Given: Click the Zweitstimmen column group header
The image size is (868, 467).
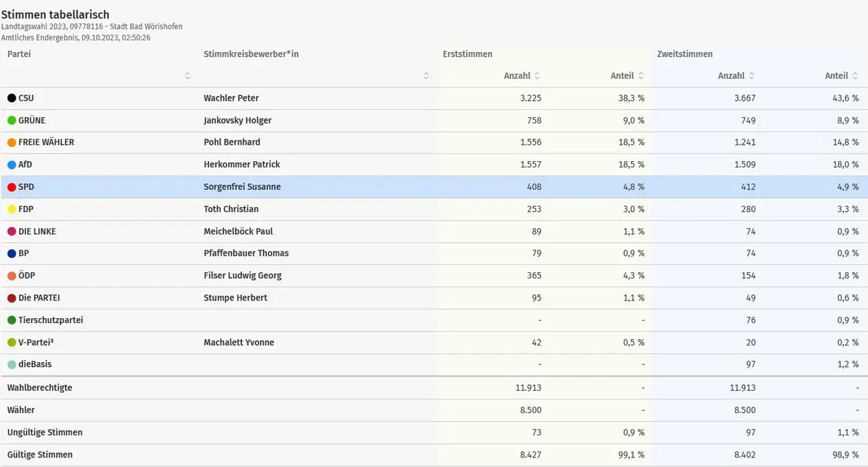Looking at the screenshot, I should click(x=684, y=54).
